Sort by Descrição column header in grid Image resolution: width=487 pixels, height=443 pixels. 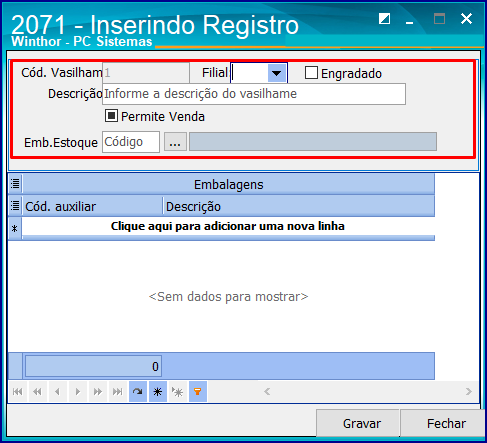pyautogui.click(x=299, y=206)
